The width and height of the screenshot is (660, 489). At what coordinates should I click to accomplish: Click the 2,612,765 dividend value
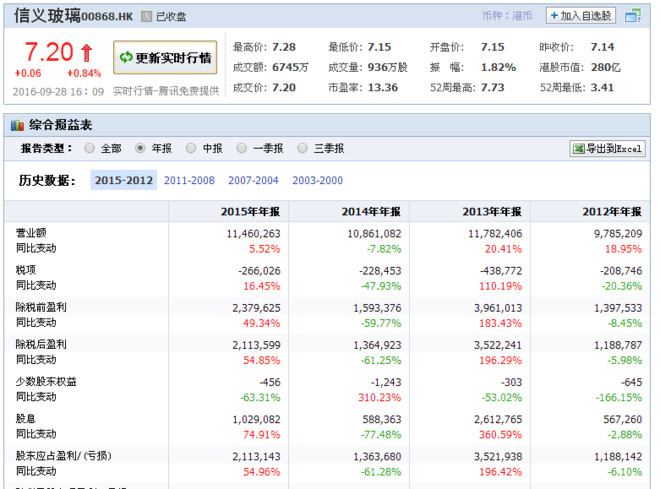(x=498, y=419)
